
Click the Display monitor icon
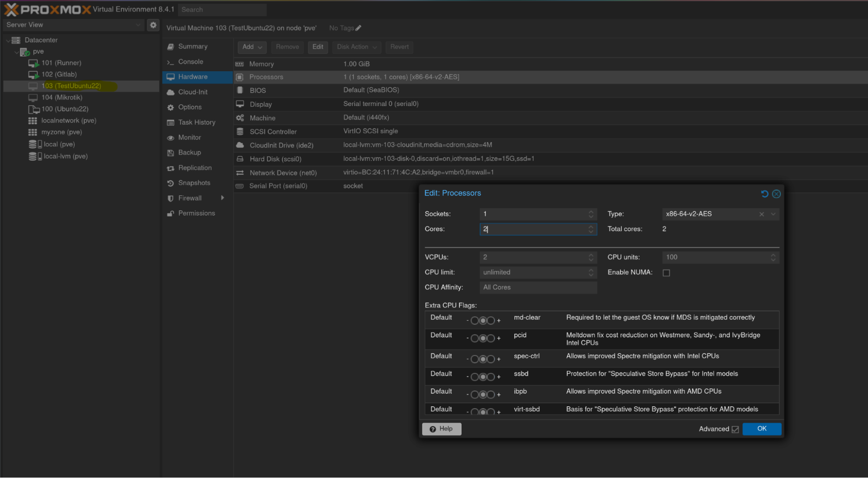pos(240,104)
